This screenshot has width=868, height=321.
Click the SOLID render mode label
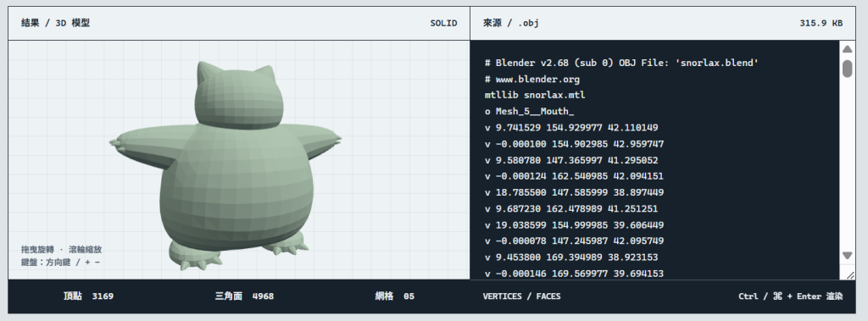pyautogui.click(x=443, y=23)
